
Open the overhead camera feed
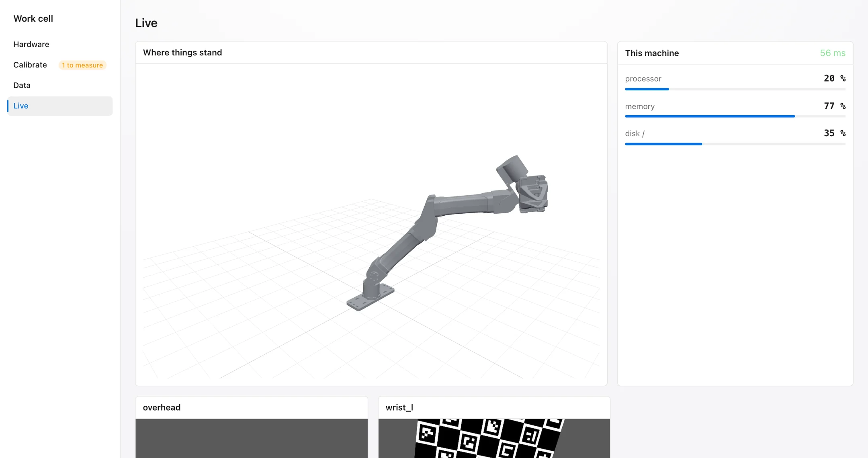coord(252,438)
